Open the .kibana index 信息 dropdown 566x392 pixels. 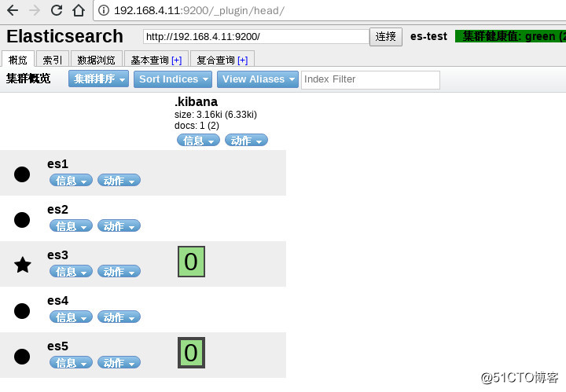pyautogui.click(x=198, y=141)
